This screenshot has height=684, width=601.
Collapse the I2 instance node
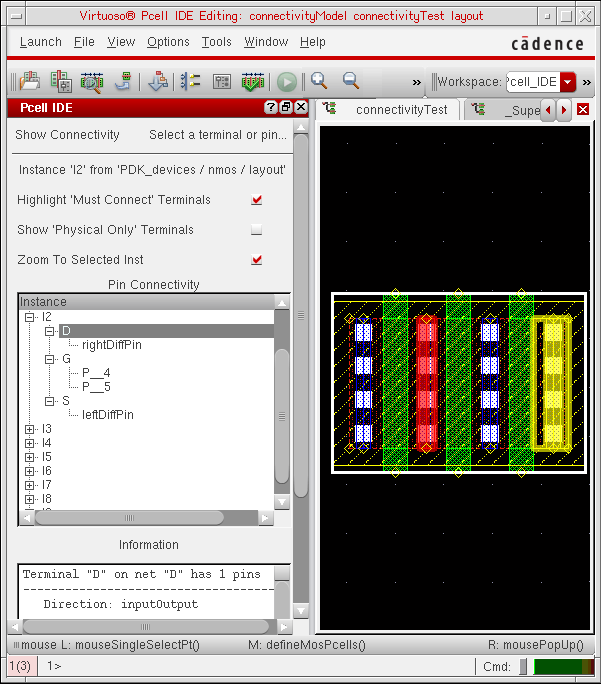29,317
